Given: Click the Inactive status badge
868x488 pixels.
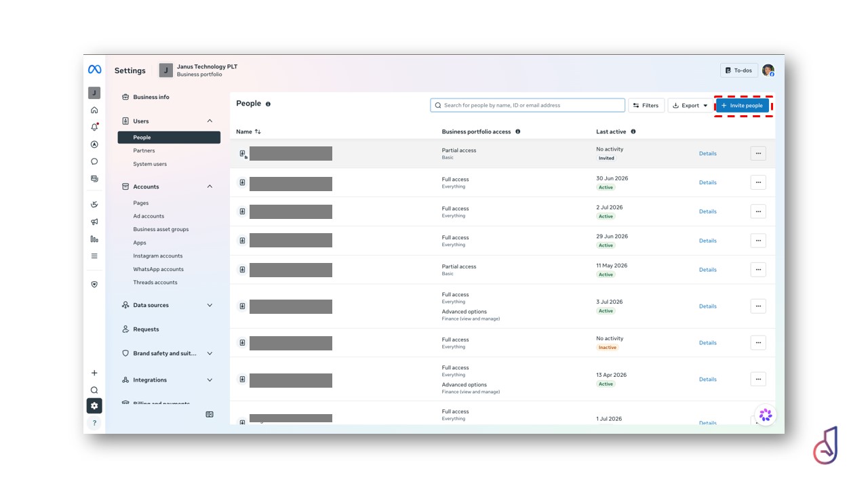Looking at the screenshot, I should point(608,348).
